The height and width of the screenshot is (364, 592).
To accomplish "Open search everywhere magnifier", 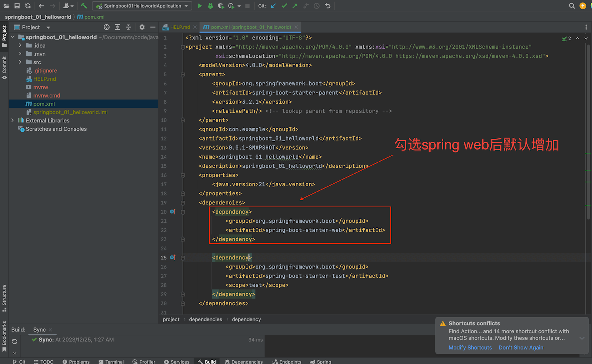I will (x=572, y=6).
